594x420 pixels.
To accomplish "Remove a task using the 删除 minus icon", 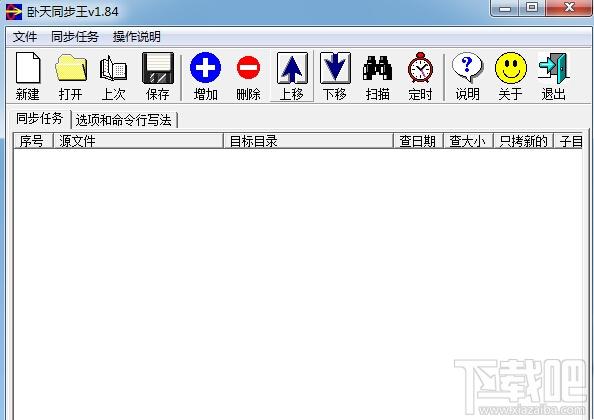I will pos(248,76).
